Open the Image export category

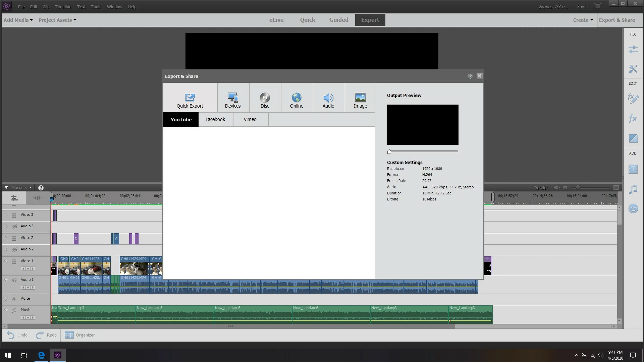coord(360,100)
